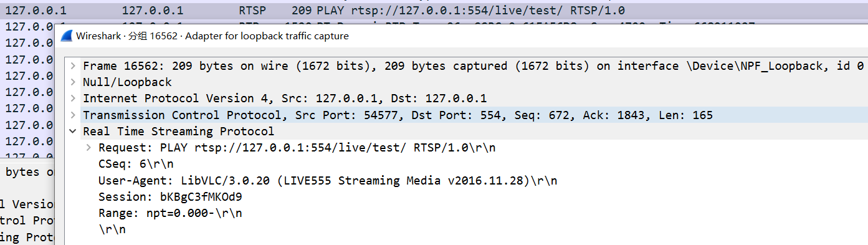This screenshot has width=868, height=245.
Task: Expand Transmission Control Protocol details
Action: click(74, 115)
